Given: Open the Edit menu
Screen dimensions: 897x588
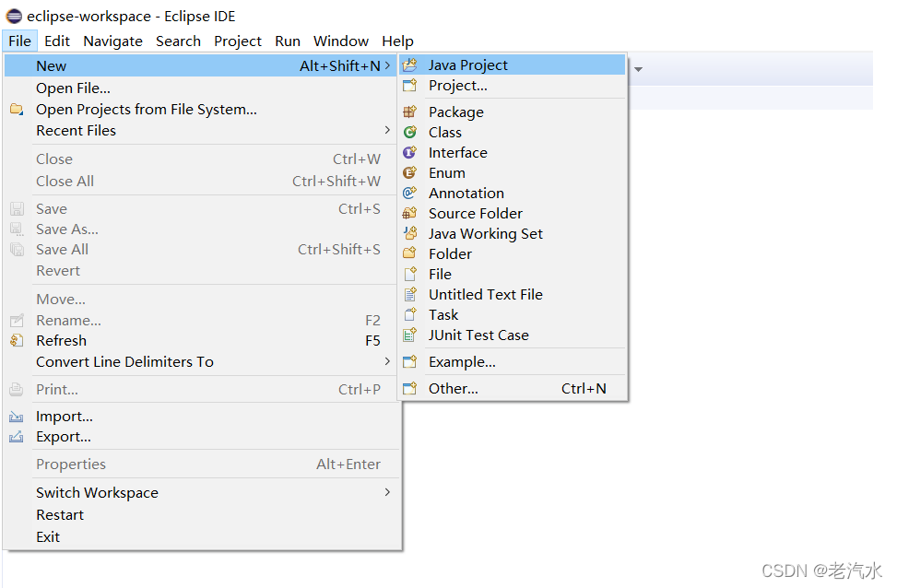Looking at the screenshot, I should pos(57,41).
